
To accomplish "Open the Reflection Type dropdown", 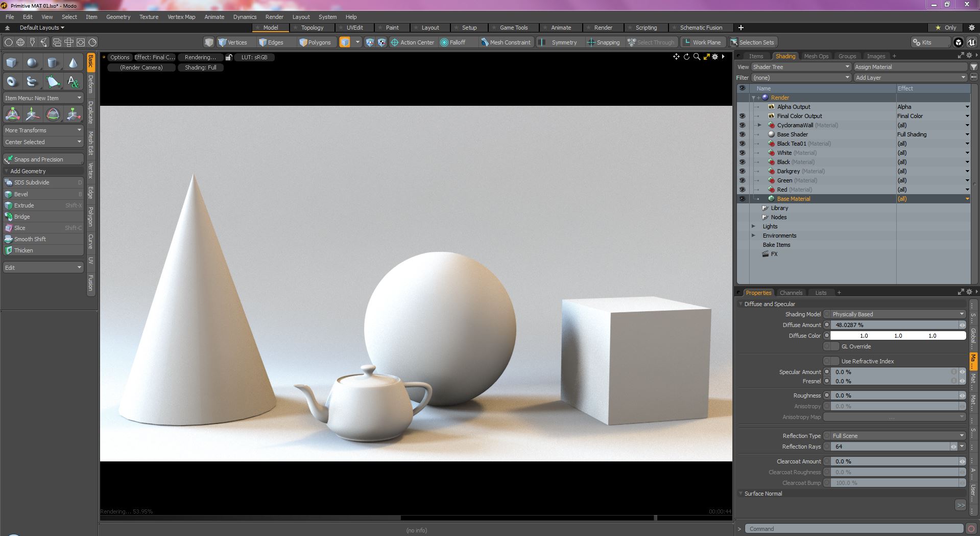I will click(897, 436).
